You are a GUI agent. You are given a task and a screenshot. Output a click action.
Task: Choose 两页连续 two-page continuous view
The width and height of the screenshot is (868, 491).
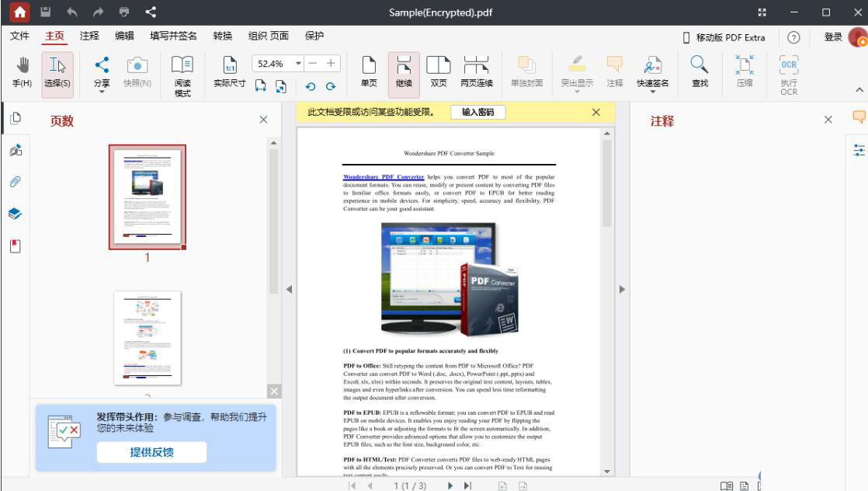coord(477,72)
